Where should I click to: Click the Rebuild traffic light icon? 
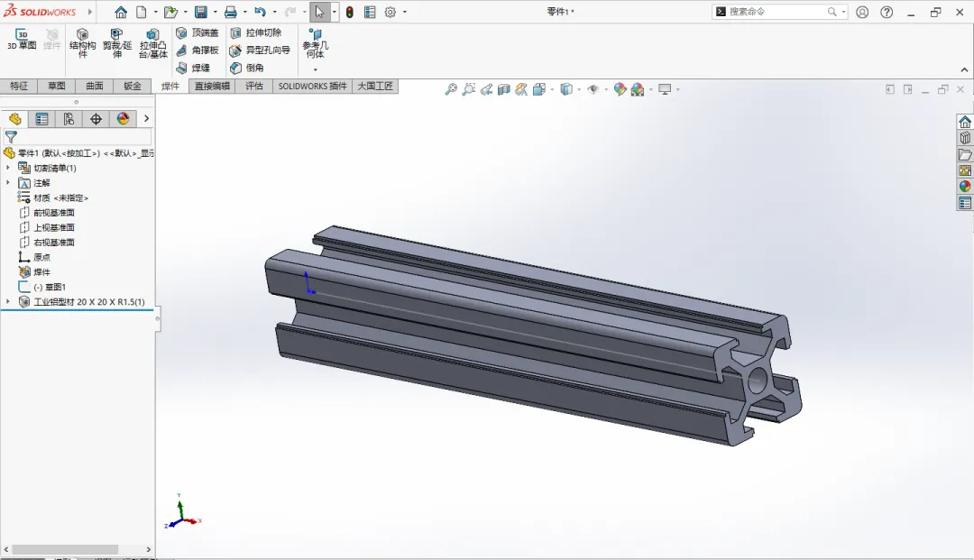(x=350, y=12)
